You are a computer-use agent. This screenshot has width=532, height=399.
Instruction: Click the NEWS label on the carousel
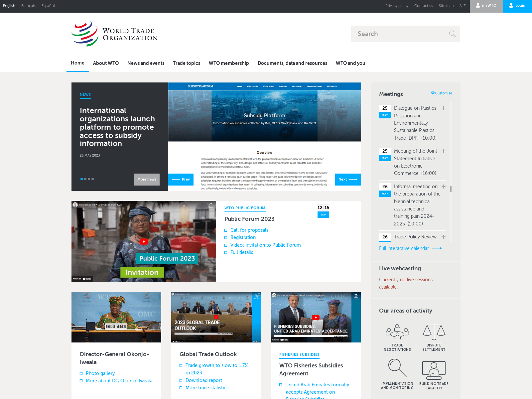click(x=85, y=95)
